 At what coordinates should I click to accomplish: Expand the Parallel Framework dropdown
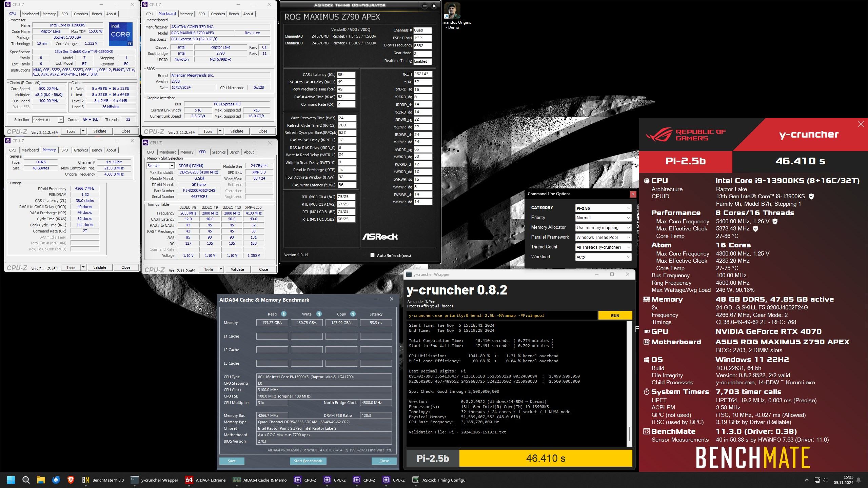603,238
